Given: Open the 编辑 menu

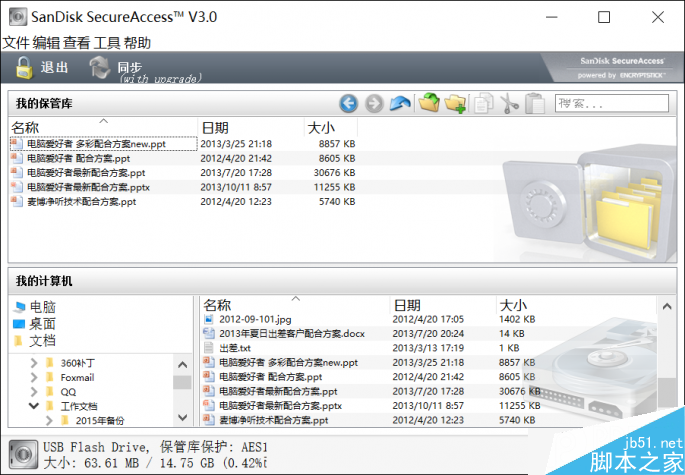Looking at the screenshot, I should pos(46,43).
